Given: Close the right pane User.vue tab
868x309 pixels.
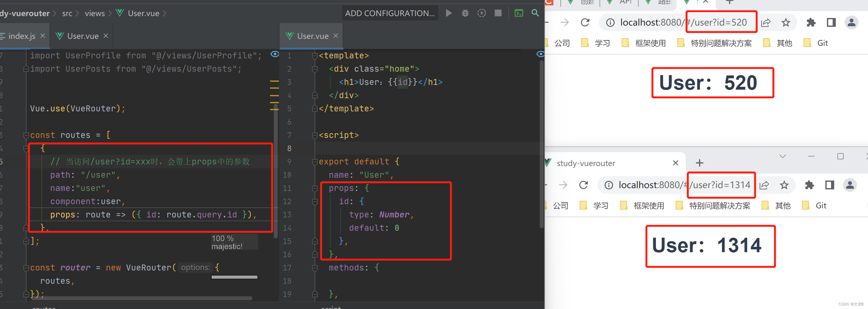Looking at the screenshot, I should (336, 36).
